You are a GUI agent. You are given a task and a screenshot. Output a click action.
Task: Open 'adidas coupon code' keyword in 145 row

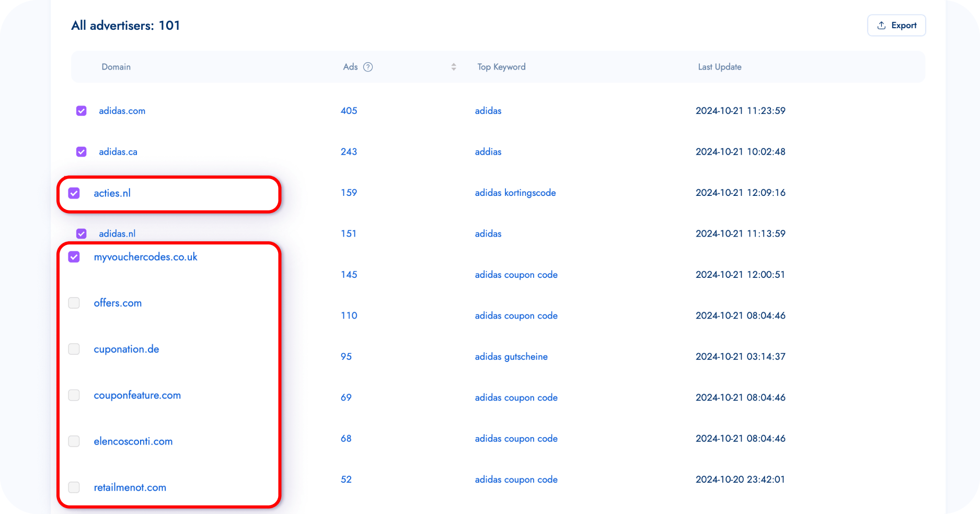pos(516,275)
